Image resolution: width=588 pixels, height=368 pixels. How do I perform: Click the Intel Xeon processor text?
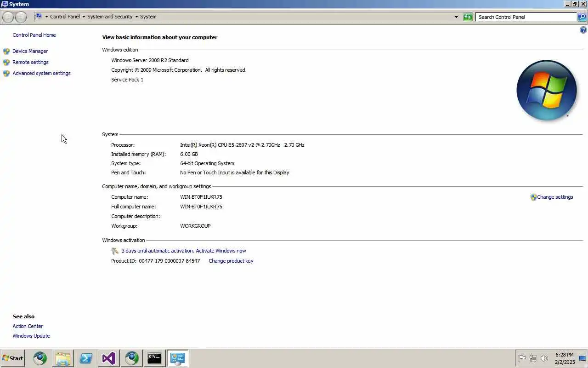242,145
